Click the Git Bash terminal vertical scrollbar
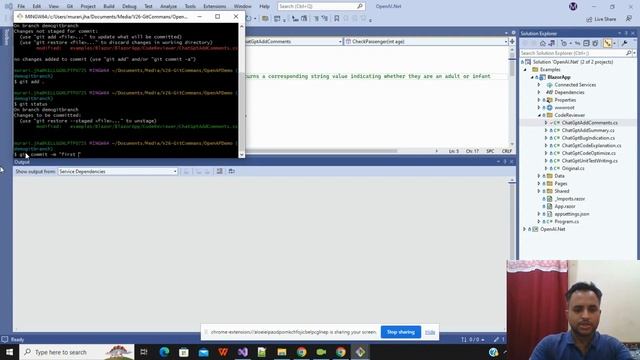This screenshot has width=640, height=360. click(x=242, y=90)
